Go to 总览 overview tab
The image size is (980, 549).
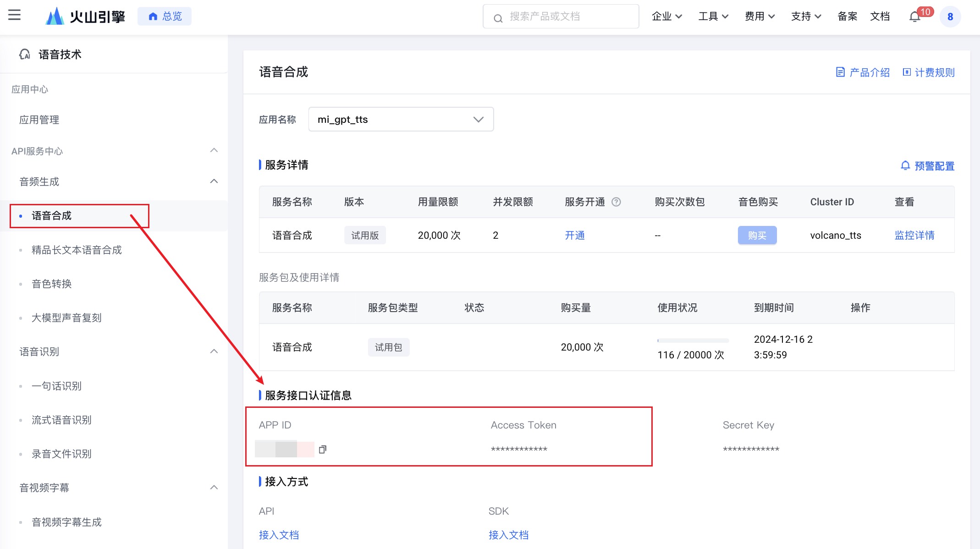(x=165, y=16)
